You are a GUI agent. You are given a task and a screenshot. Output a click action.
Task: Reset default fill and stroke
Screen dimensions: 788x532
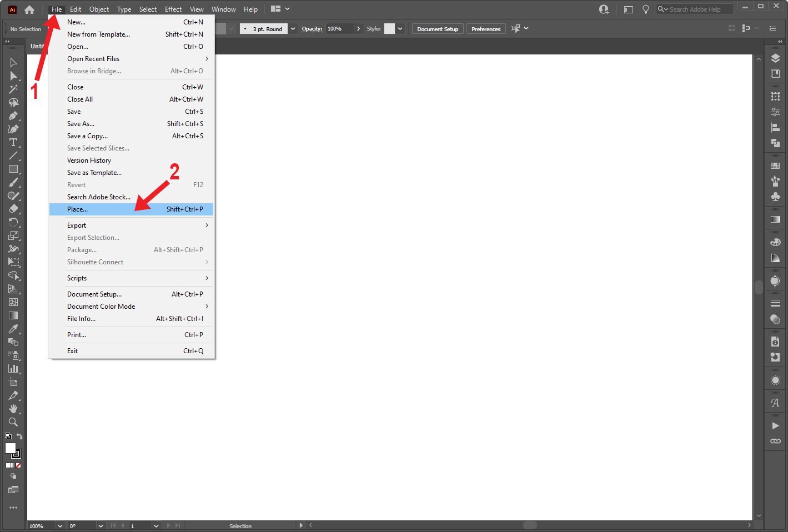[x=8, y=436]
